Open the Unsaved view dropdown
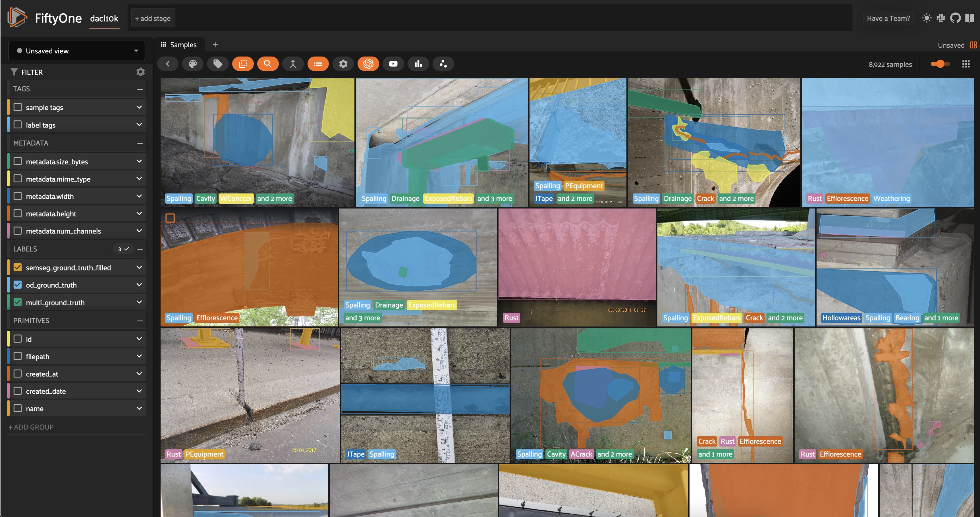980x517 pixels. pyautogui.click(x=76, y=51)
